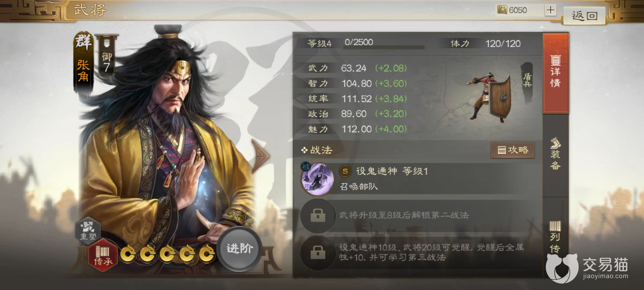Viewport: 644px width, 290px height.
Task: Click the level experience progress bar
Action: 384,47
